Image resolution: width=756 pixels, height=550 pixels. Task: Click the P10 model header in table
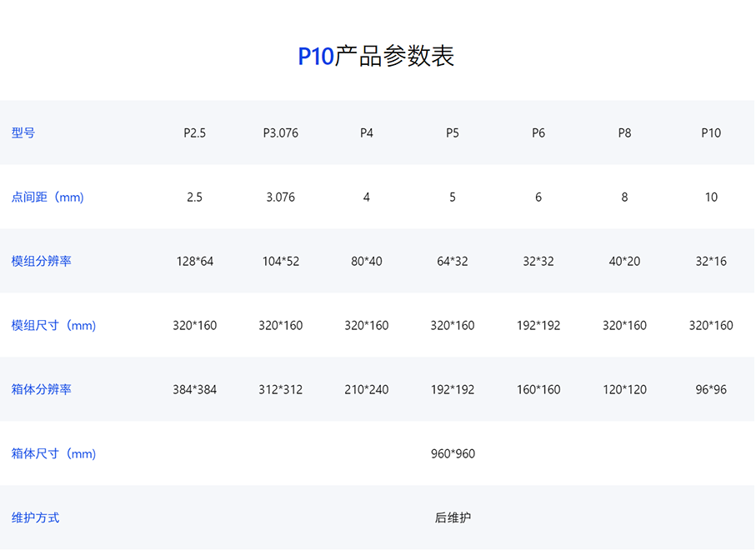711,132
